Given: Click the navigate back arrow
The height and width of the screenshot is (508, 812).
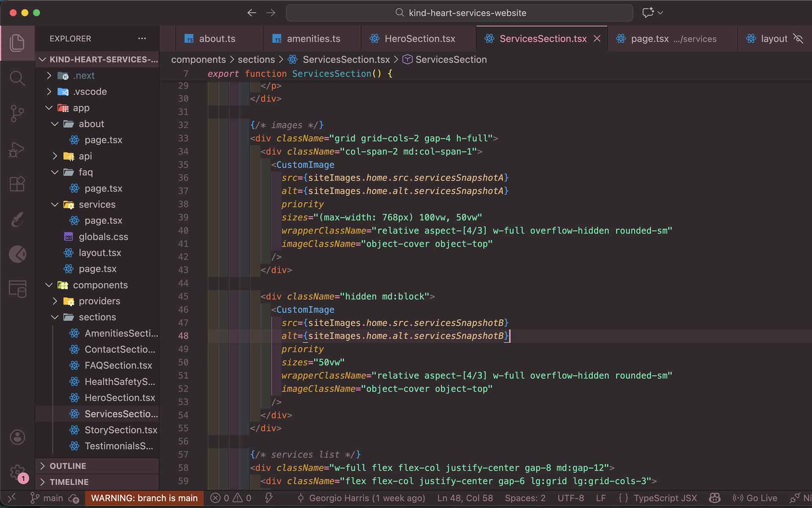Looking at the screenshot, I should [x=252, y=13].
